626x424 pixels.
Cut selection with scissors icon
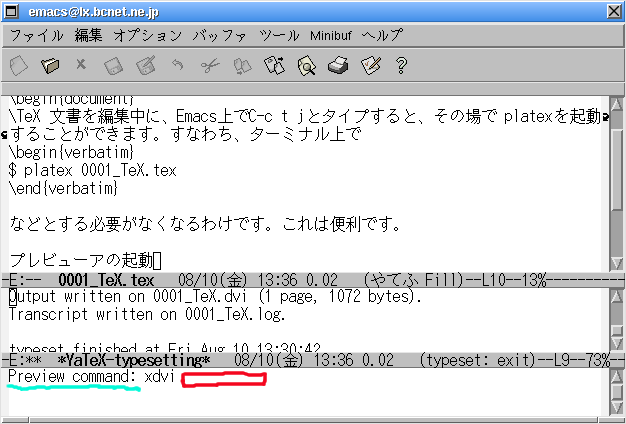(210, 65)
